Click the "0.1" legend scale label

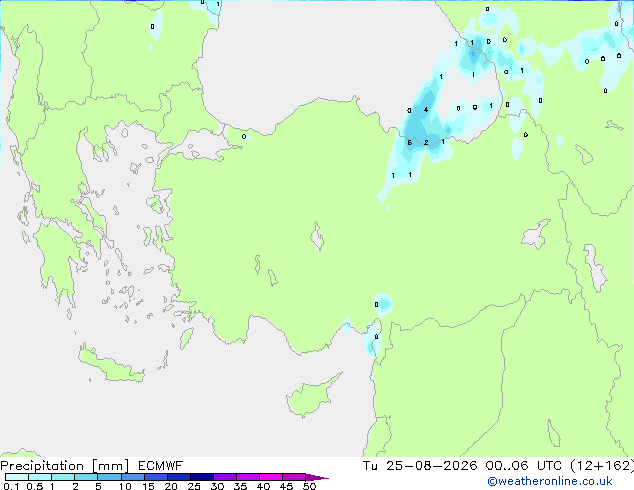pyautogui.click(x=11, y=486)
